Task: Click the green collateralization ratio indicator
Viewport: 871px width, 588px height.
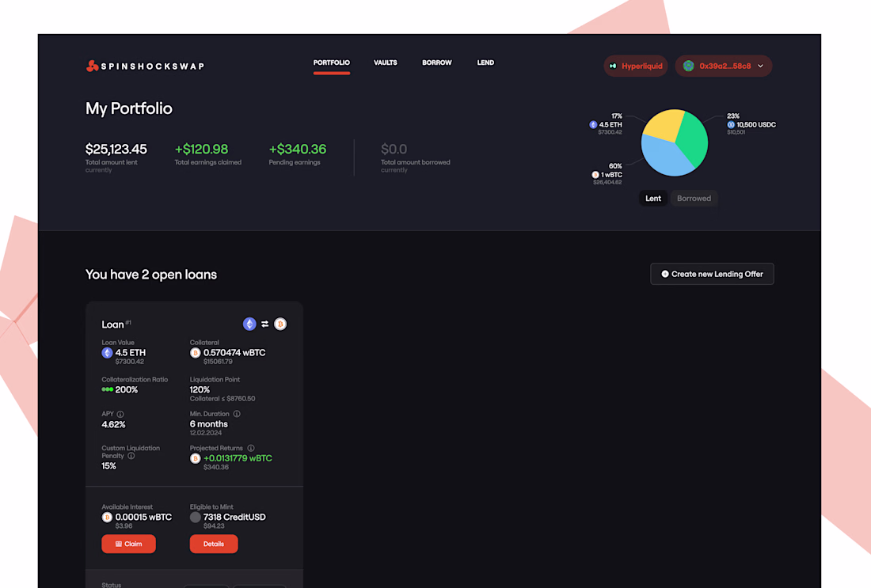Action: pyautogui.click(x=107, y=390)
